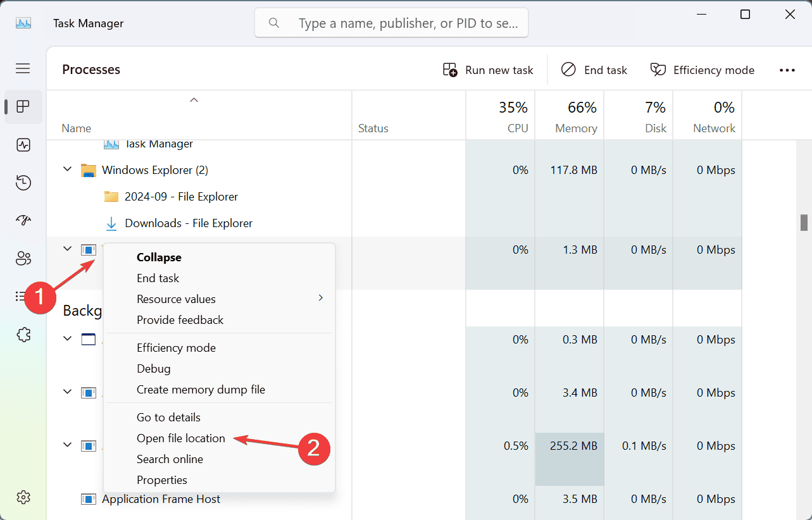Choose Go to details
This screenshot has width=812, height=520.
coord(219,418)
